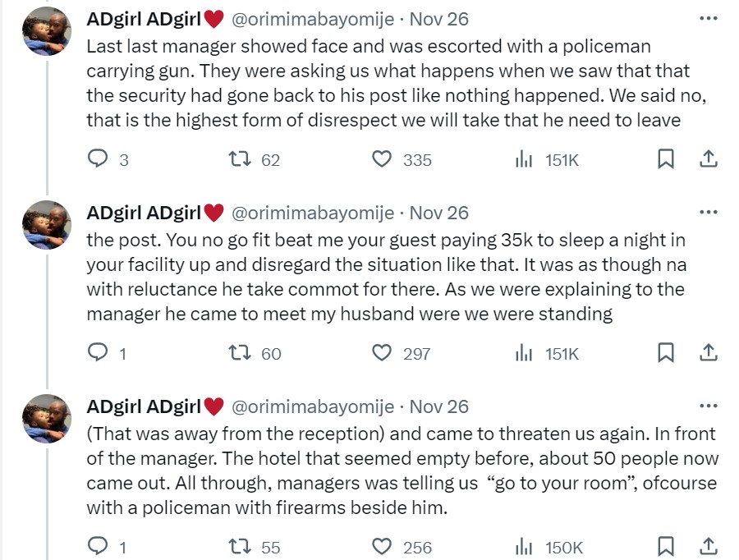
Task: Retweet the tweet with 55 retweets
Action: (243, 547)
